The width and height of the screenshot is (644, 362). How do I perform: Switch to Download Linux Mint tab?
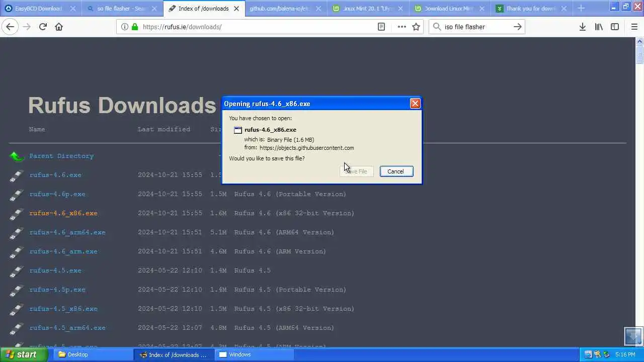(x=449, y=9)
